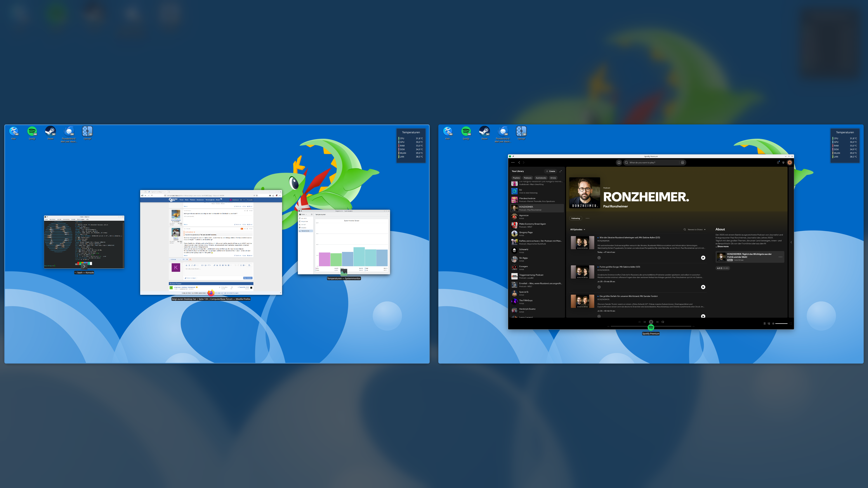
Task: Open Forum in ComputerBase navigation in Firefox
Action: pos(218,200)
